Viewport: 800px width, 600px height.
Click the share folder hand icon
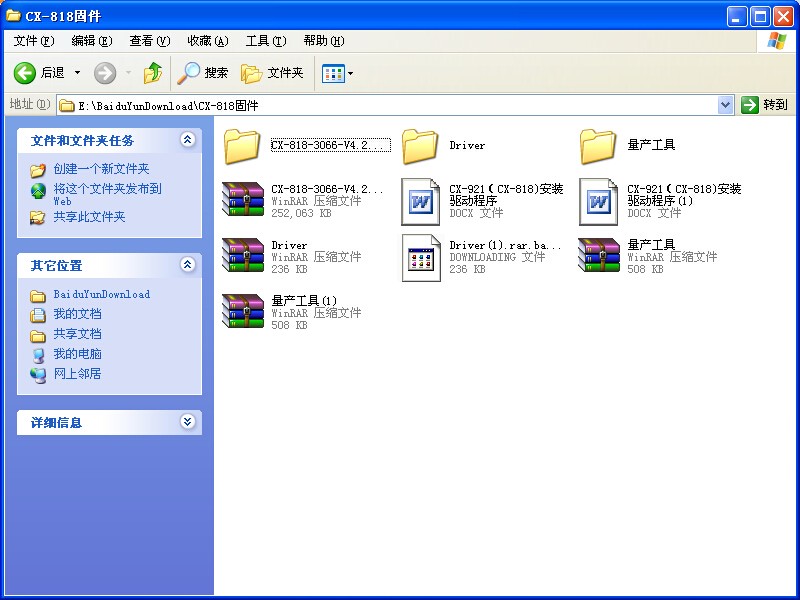pos(38,217)
